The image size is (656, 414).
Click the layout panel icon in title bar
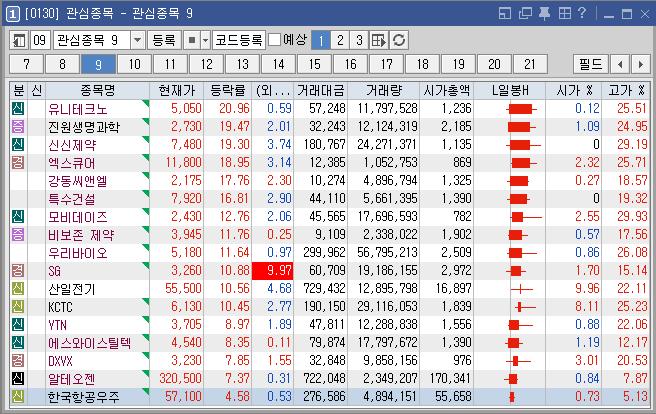[505, 13]
